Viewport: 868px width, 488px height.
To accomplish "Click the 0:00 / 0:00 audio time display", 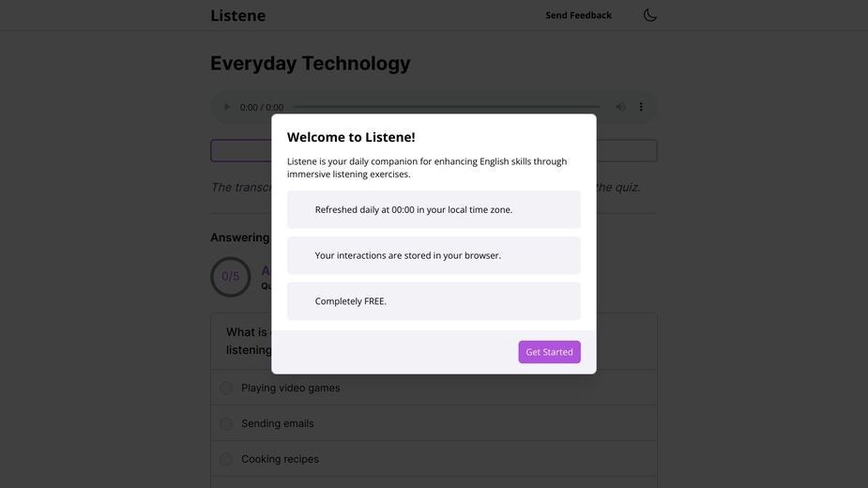I will coord(262,108).
